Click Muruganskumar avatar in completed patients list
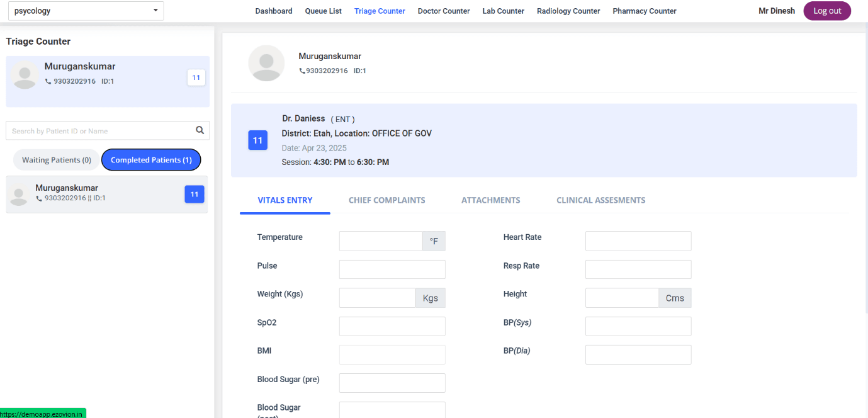 coord(20,195)
